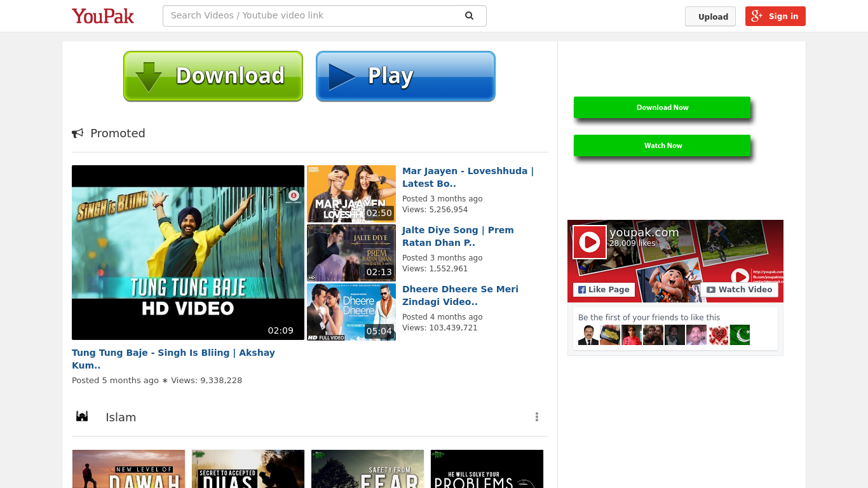868x488 pixels.
Task: Click the YouPak logo
Action: pyautogui.click(x=103, y=16)
